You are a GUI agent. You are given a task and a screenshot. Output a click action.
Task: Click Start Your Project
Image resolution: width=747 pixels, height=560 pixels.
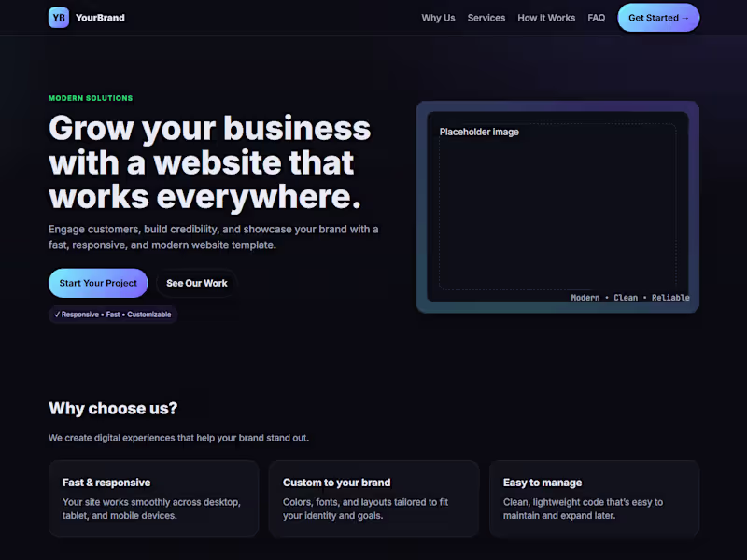click(x=97, y=283)
